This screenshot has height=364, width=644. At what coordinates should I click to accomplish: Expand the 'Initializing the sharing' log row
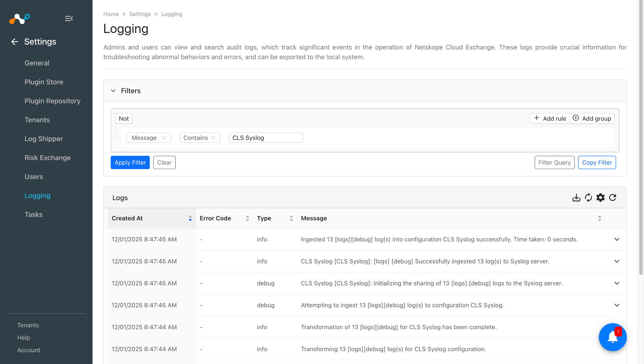click(617, 283)
